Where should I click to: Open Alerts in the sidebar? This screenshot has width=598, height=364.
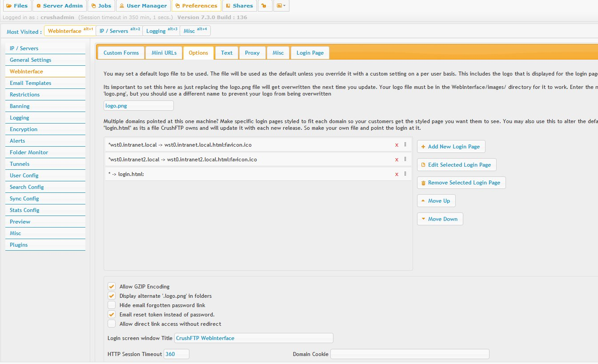(x=45, y=141)
